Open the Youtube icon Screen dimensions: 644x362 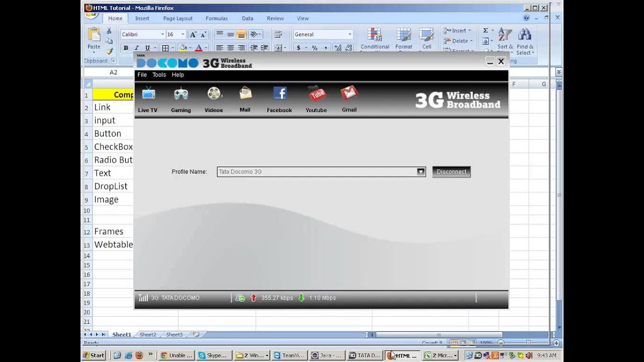click(x=317, y=94)
